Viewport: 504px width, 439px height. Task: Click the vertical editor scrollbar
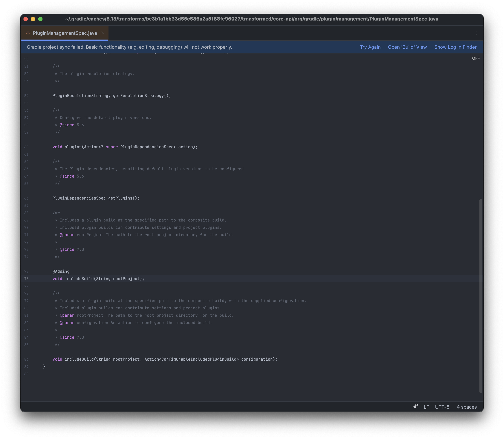[481, 296]
